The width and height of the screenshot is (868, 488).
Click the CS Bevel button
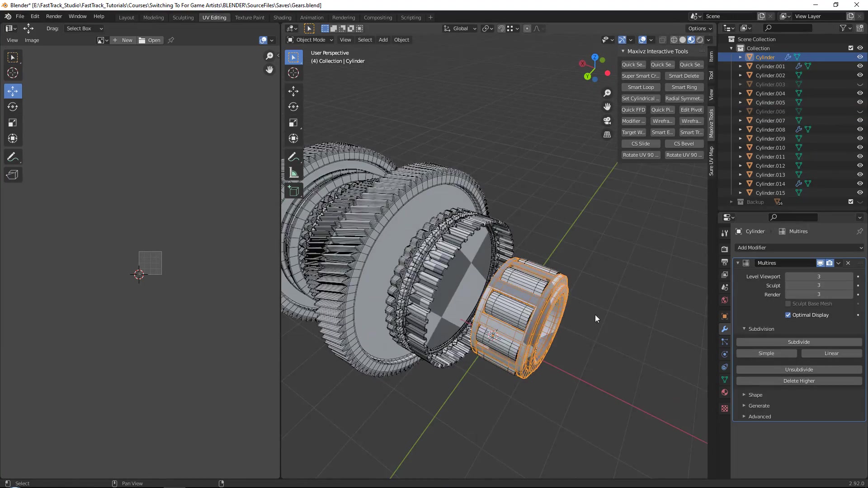(684, 144)
